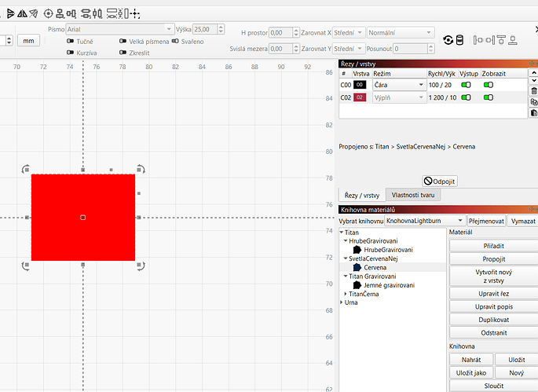Open the Čára mode dropdown for C00
The width and height of the screenshot is (538, 392).
[398, 84]
